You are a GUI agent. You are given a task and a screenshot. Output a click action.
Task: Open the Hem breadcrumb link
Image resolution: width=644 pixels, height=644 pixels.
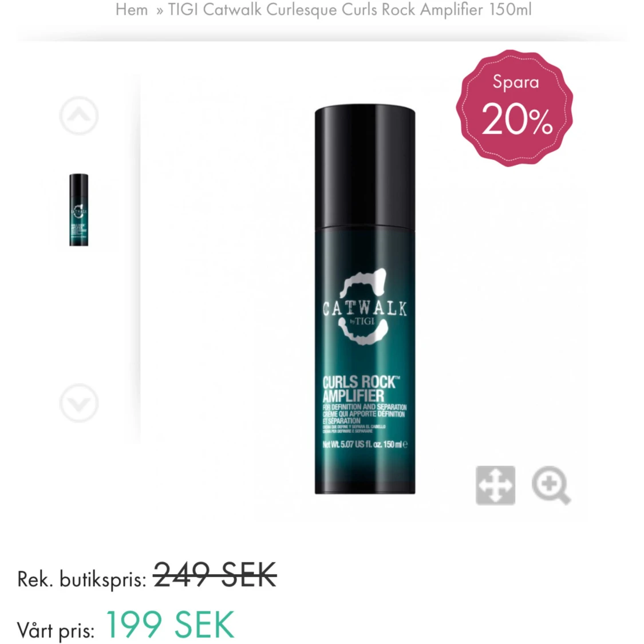coord(132,10)
